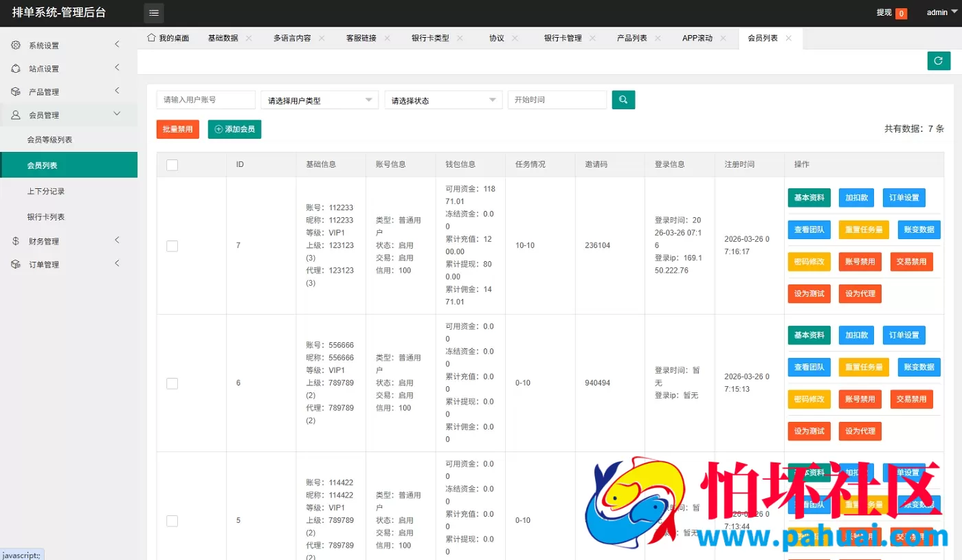962x560 pixels.
Task: Click the 产品管理 cube icon
Action: tap(16, 91)
